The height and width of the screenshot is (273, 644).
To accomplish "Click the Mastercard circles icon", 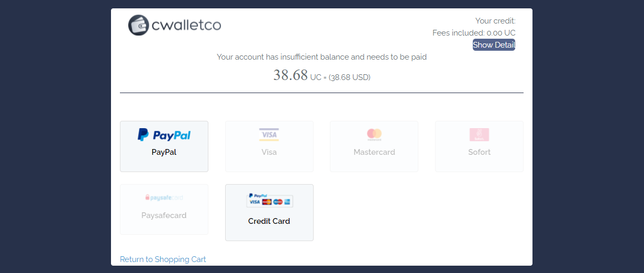I will pos(374,135).
